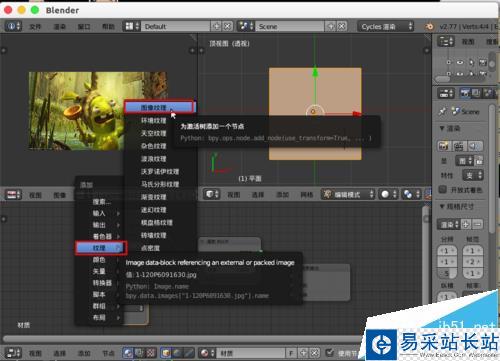Image resolution: width=500 pixels, height=361 pixels.
Task: Switch to Render properties tab
Action: [465, 93]
